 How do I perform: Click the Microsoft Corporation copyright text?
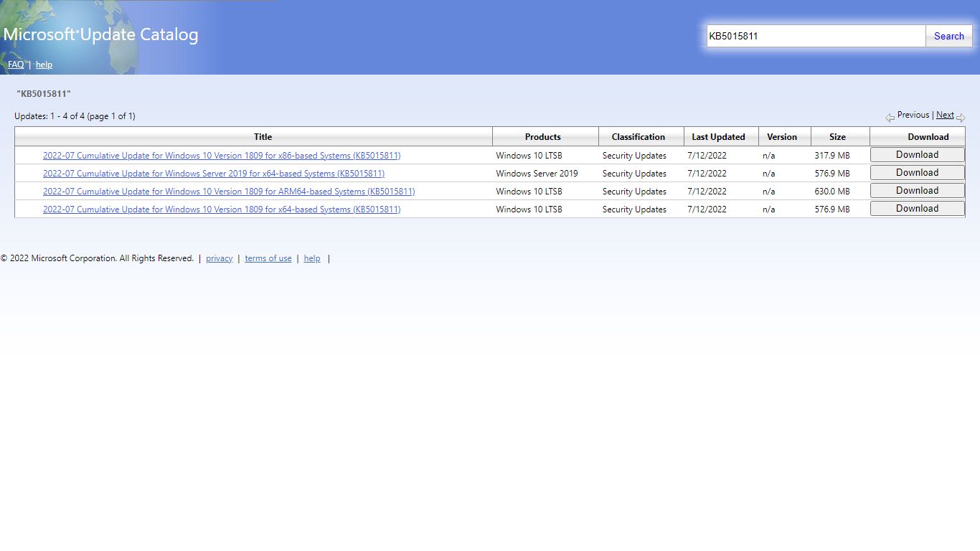pos(97,259)
